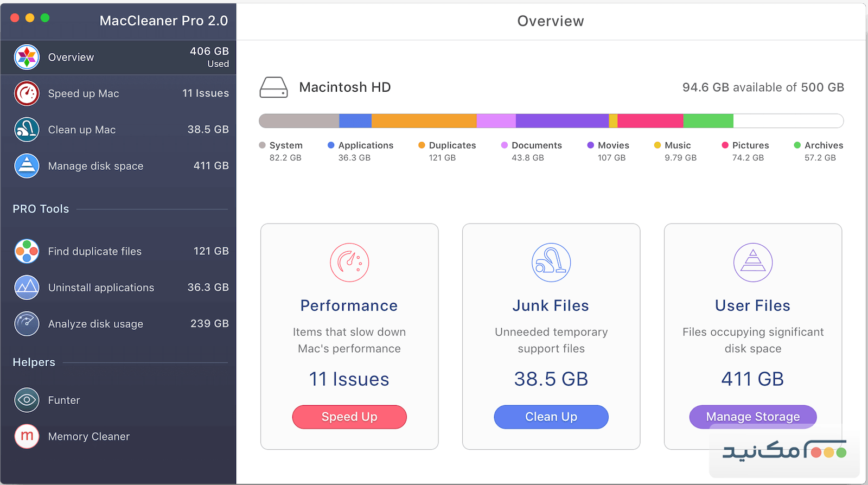This screenshot has height=485, width=868.
Task: Open Find duplicate files tool
Action: tap(118, 251)
